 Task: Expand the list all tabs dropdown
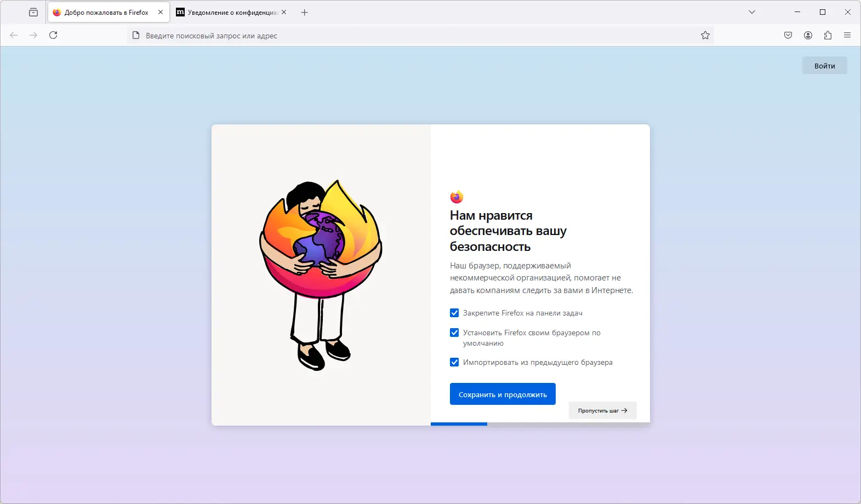(x=752, y=12)
